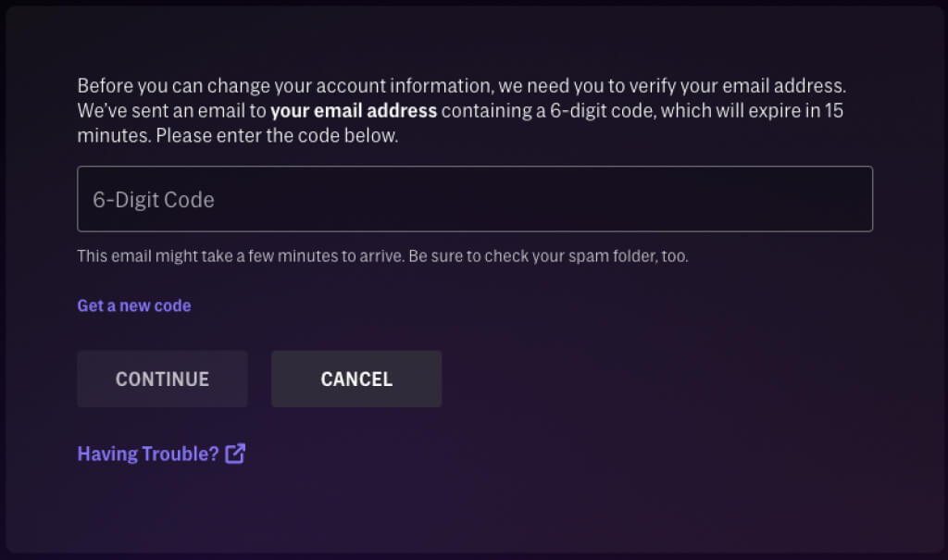Hit CANCEL to abort account changes
Image resolution: width=948 pixels, height=560 pixels.
tap(356, 379)
